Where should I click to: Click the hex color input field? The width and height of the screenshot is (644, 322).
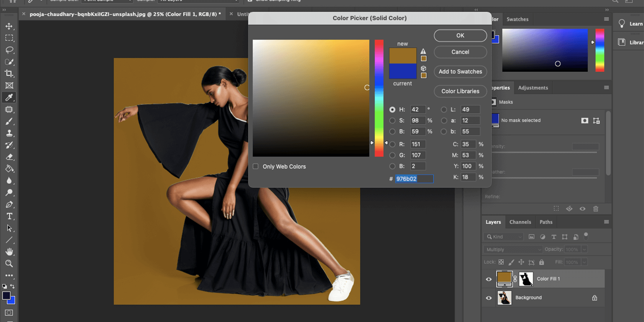click(414, 179)
